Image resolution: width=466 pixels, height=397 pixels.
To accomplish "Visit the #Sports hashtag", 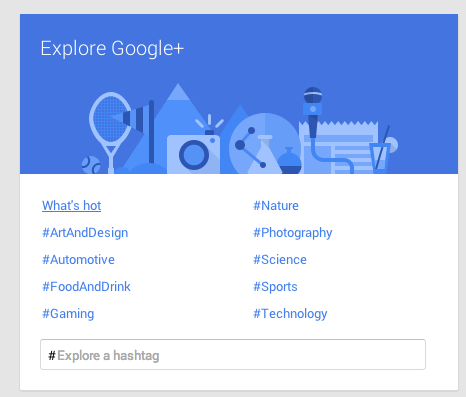I will tap(275, 287).
